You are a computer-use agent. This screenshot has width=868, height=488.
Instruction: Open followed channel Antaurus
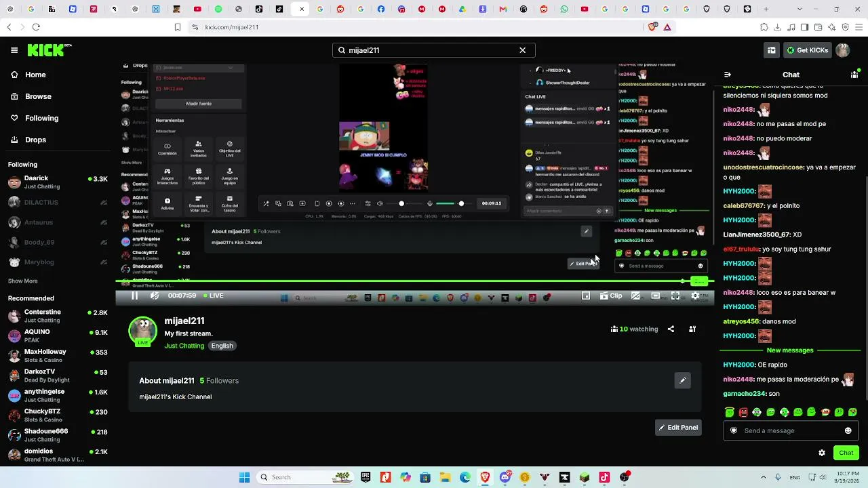[x=58, y=222]
